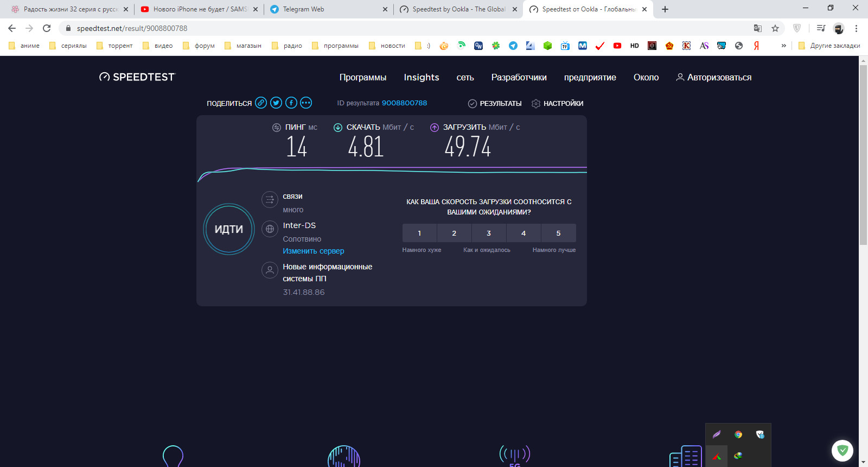The width and height of the screenshot is (868, 467).
Task: Click the connections (связи) arrows icon
Action: (x=270, y=199)
